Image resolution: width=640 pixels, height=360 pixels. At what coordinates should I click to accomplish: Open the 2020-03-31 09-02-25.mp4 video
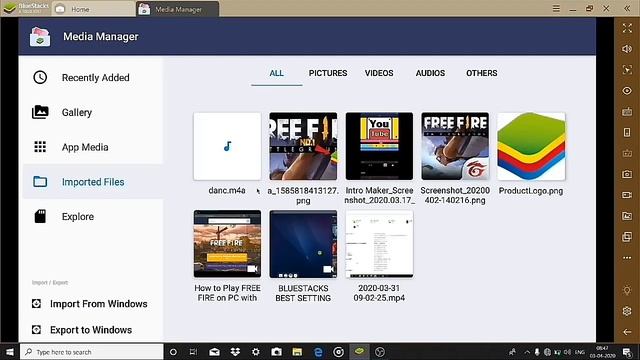coord(379,244)
